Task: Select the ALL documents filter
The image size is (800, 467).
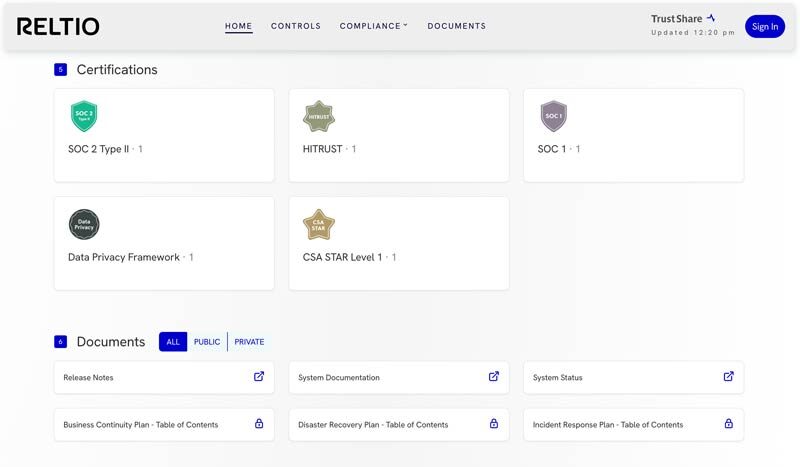Action: click(173, 342)
